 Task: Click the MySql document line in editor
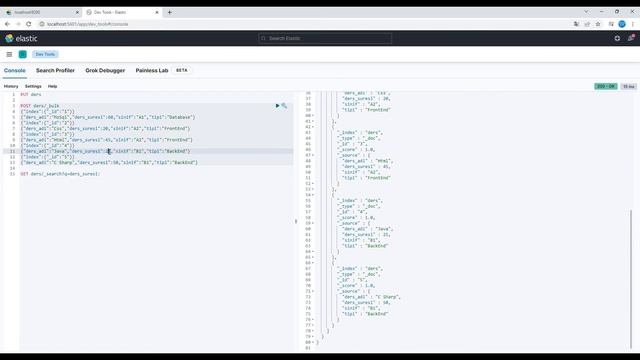point(108,118)
